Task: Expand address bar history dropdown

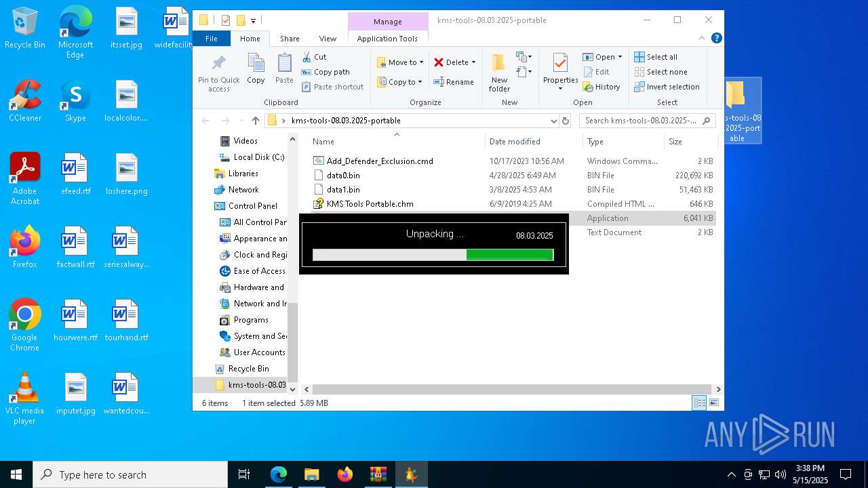Action: click(x=553, y=121)
